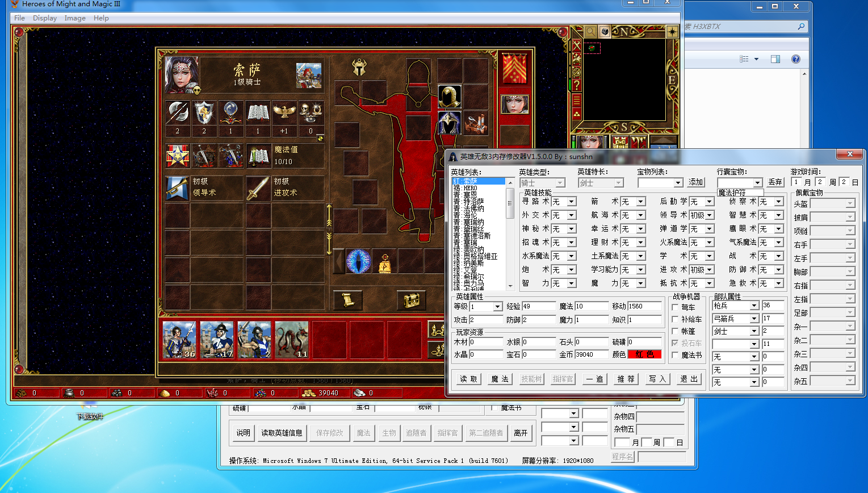Open the quest log scroll button
Screen dimensions: 868x493
[348, 300]
